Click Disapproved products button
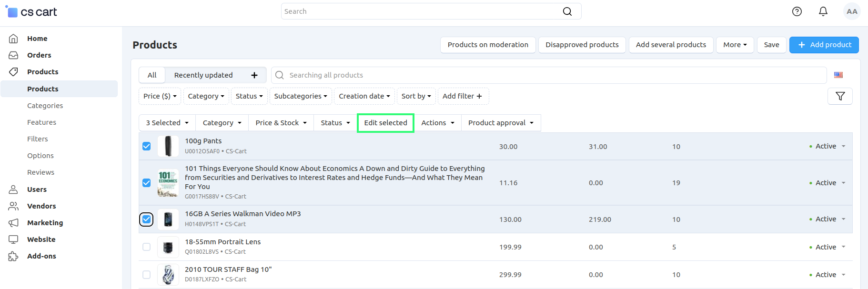 (x=582, y=45)
